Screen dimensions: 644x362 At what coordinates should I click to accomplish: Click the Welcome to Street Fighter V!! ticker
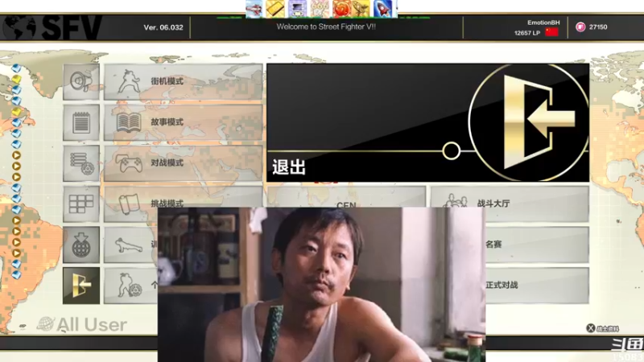pos(326,27)
